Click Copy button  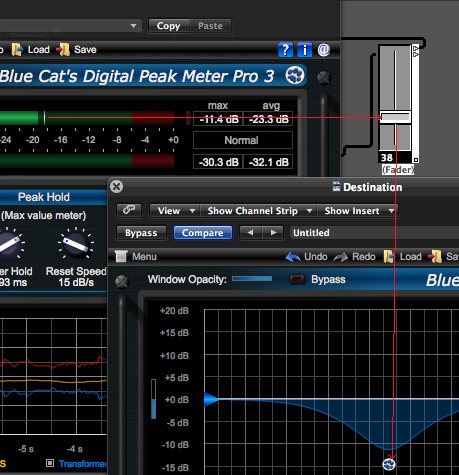169,26
